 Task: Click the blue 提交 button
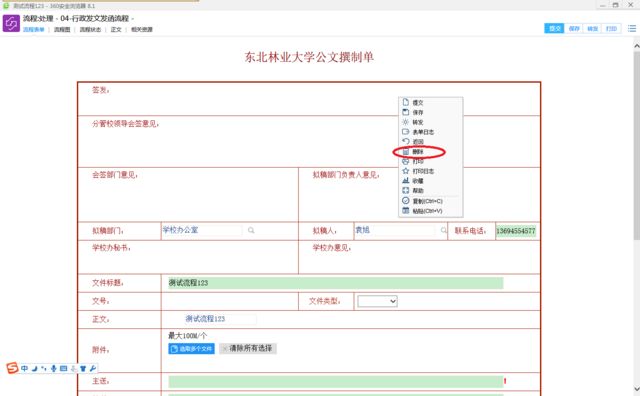click(x=554, y=29)
